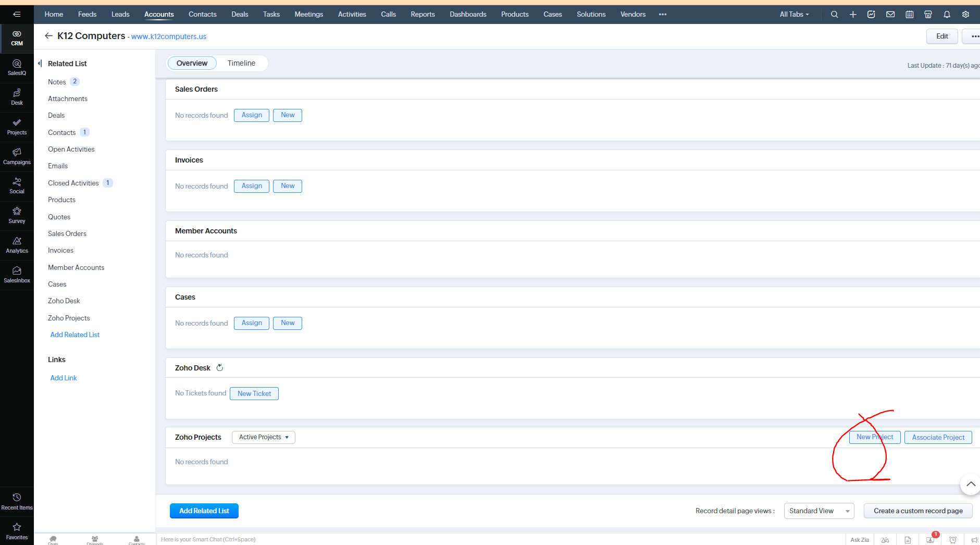Jump to Member Accounts in Related List
980x545 pixels.
coord(76,267)
